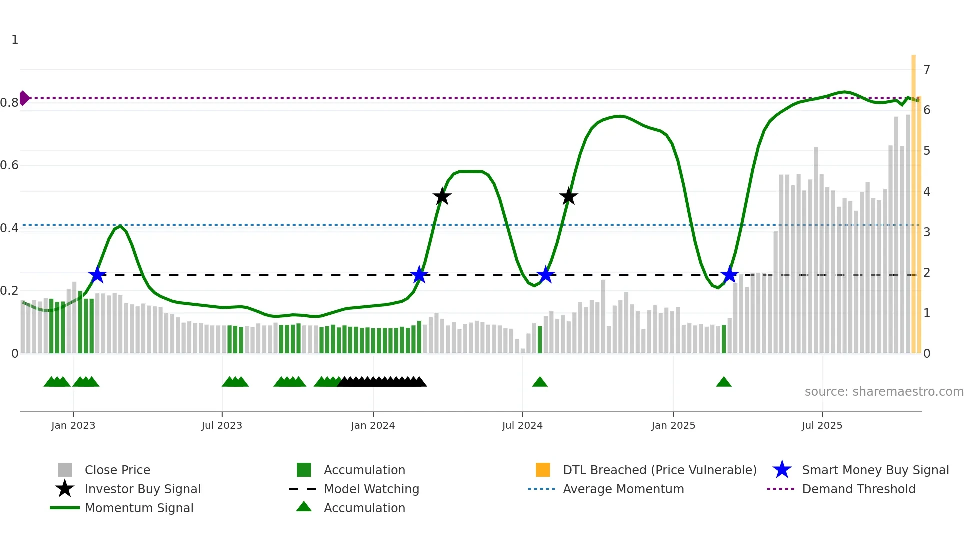Toggle Average Momentum legend entry

pos(623,489)
